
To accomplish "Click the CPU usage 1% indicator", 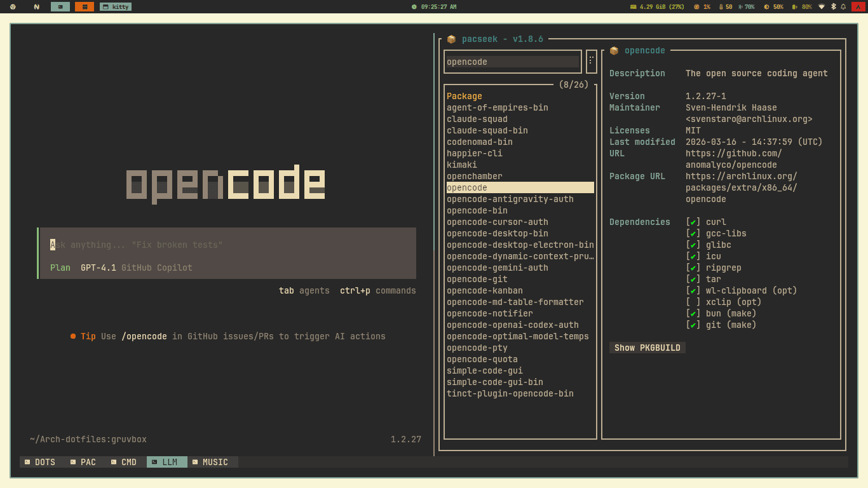I will pyautogui.click(x=702, y=7).
